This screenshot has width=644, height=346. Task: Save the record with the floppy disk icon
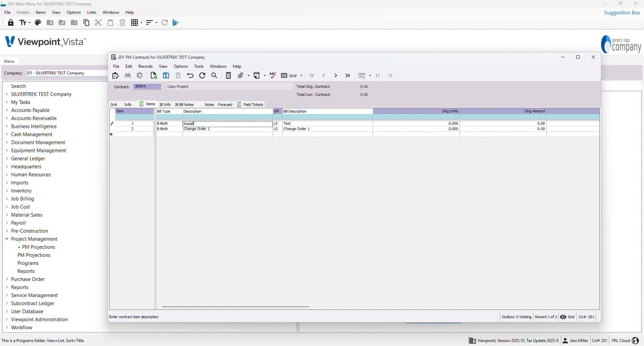pos(166,75)
